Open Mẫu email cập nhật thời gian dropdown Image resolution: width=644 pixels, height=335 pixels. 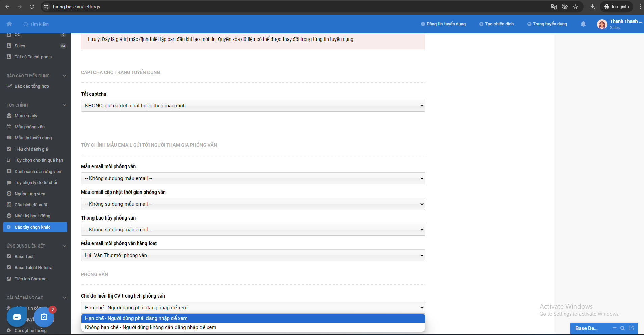[253, 204]
